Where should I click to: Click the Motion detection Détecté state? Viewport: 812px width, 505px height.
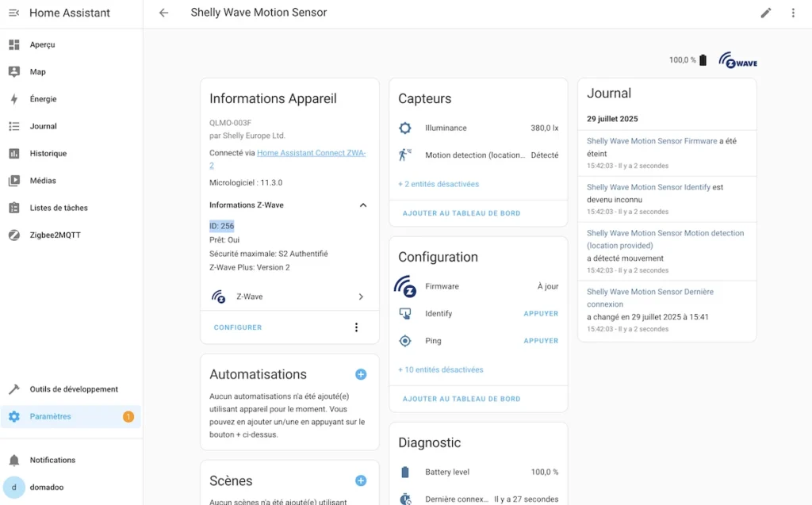point(545,155)
